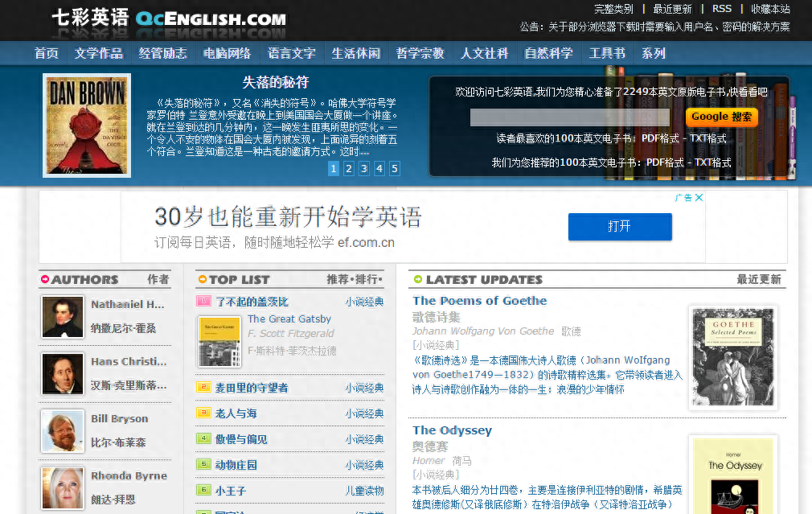Open 傲慢与偏见 in top list
Screen dimensions: 812x514
[241, 439]
